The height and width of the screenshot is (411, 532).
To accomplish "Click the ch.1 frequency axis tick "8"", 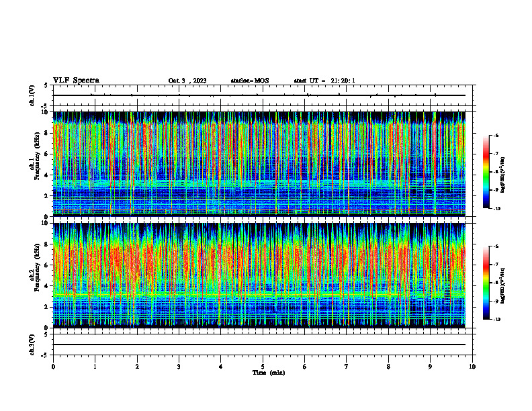I will tap(48, 133).
